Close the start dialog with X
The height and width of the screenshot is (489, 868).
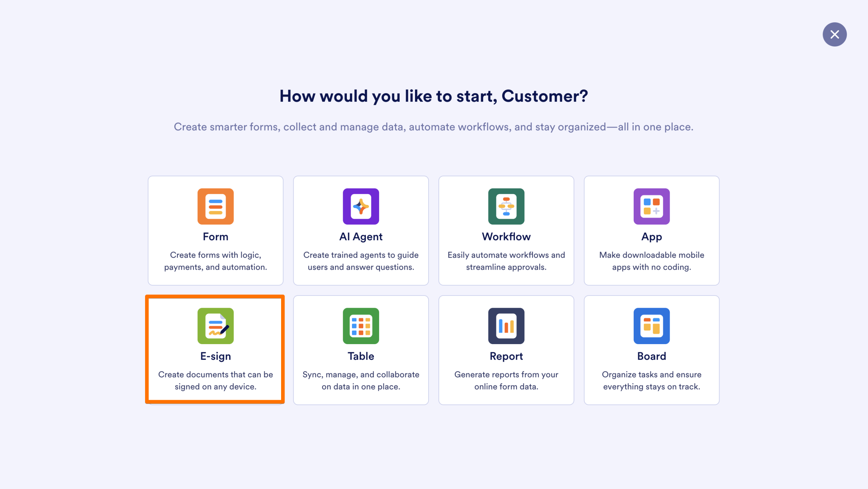pyautogui.click(x=834, y=34)
